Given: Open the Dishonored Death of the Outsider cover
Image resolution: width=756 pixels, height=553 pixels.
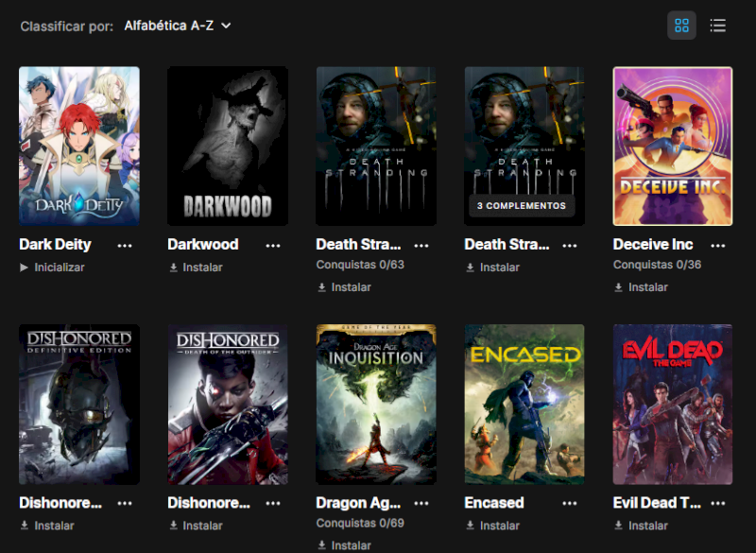Looking at the screenshot, I should coord(228,405).
